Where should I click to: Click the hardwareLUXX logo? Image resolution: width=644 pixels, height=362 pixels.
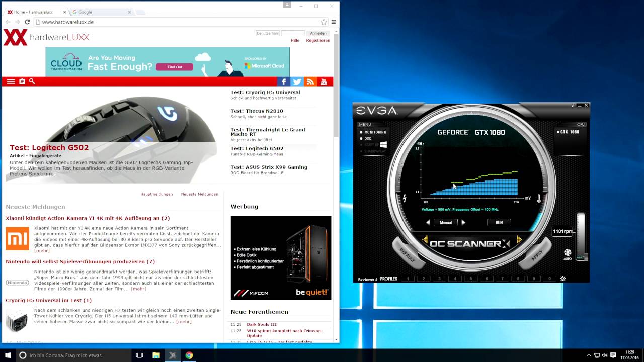46,37
